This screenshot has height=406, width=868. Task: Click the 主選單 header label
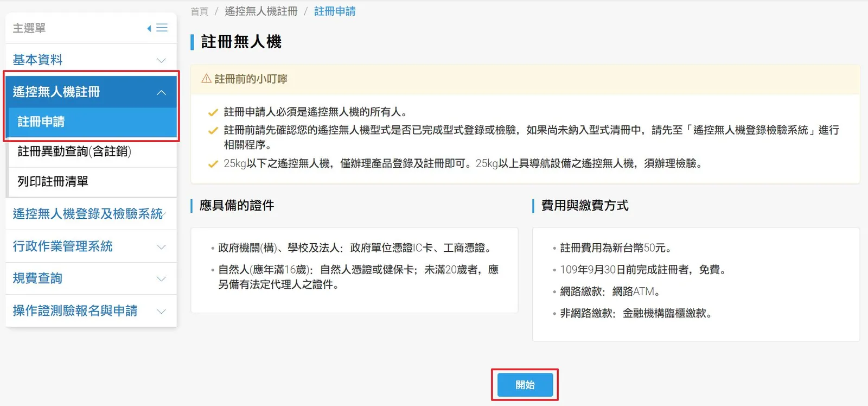click(29, 28)
